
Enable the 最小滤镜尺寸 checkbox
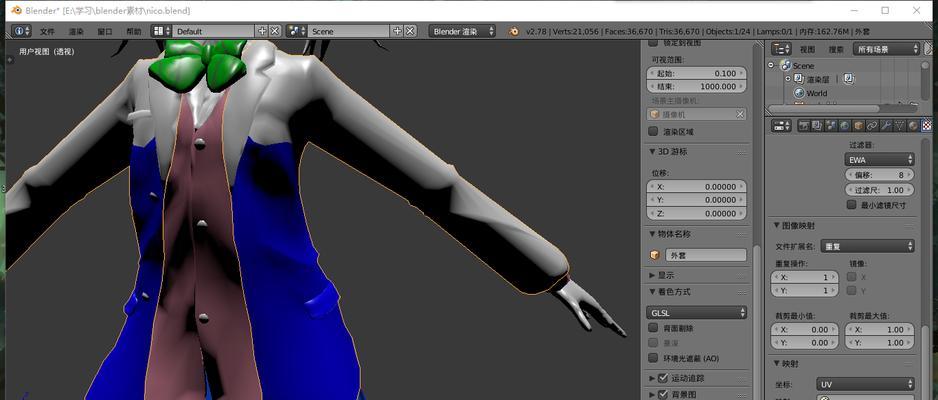(x=852, y=204)
